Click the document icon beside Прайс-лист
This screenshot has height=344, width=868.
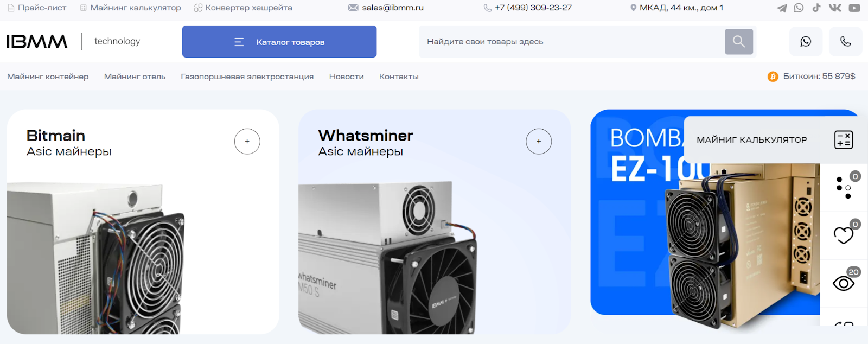[11, 8]
